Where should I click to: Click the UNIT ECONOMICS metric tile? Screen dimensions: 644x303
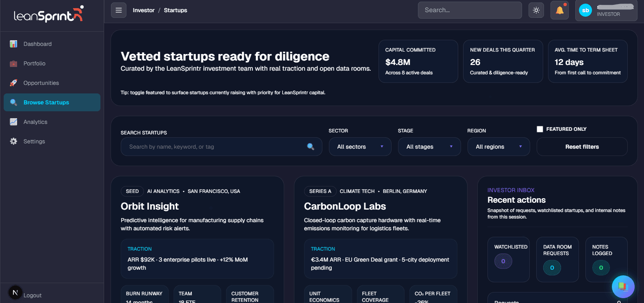(328, 294)
